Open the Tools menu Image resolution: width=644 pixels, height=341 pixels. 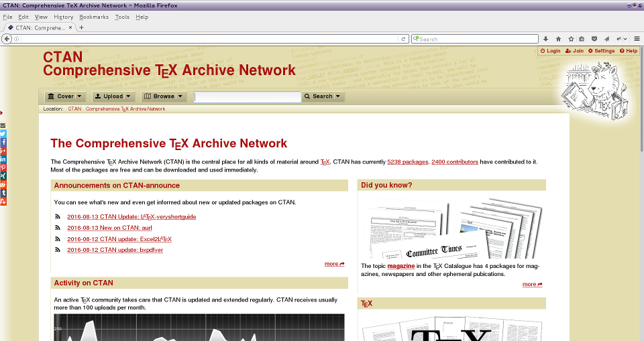(122, 17)
